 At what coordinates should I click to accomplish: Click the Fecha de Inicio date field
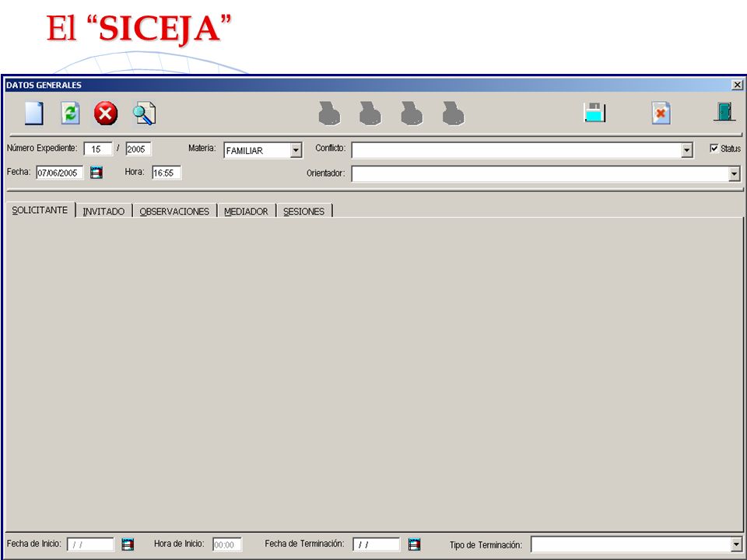[x=90, y=544]
